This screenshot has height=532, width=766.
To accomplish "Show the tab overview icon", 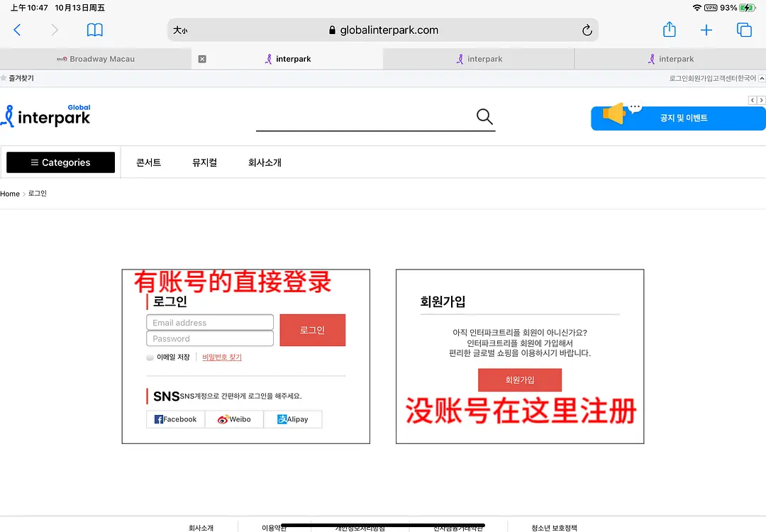I will coord(744,31).
